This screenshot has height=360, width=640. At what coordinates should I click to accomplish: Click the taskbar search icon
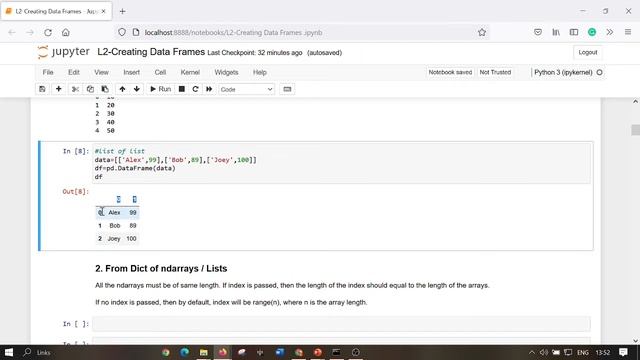[x=27, y=352]
